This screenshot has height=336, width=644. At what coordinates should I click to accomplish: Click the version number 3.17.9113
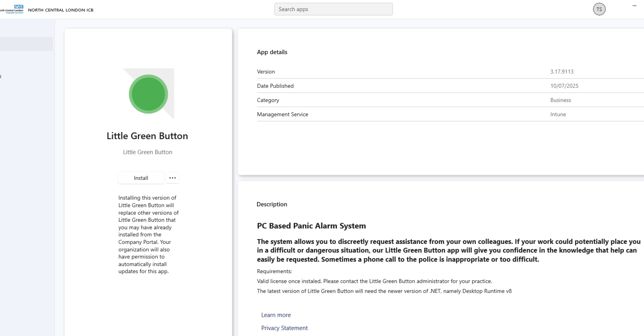click(x=562, y=72)
